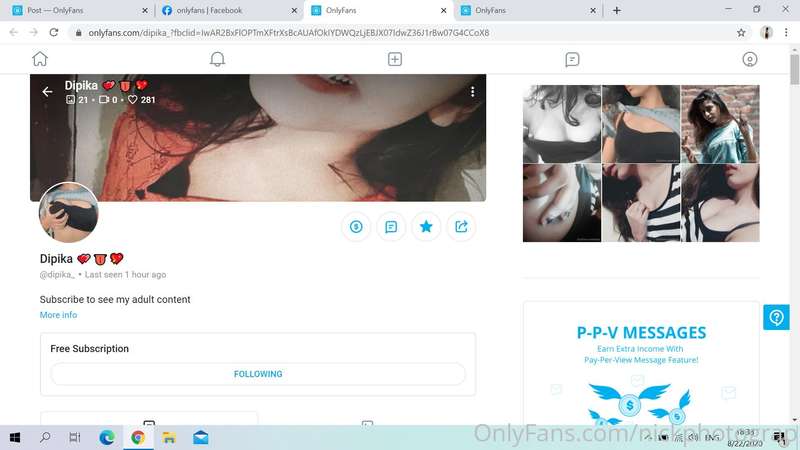
Task: Open the messages chat icon in top navigation
Action: [x=572, y=59]
